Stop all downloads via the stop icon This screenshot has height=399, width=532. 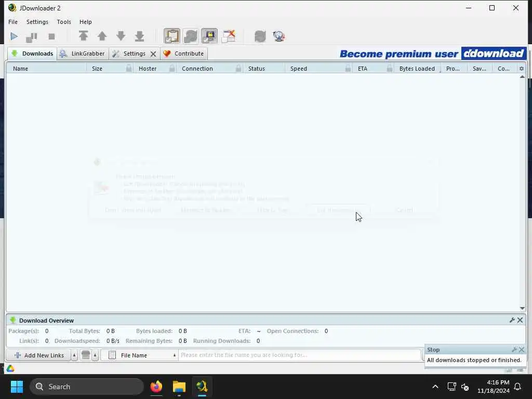(51, 36)
